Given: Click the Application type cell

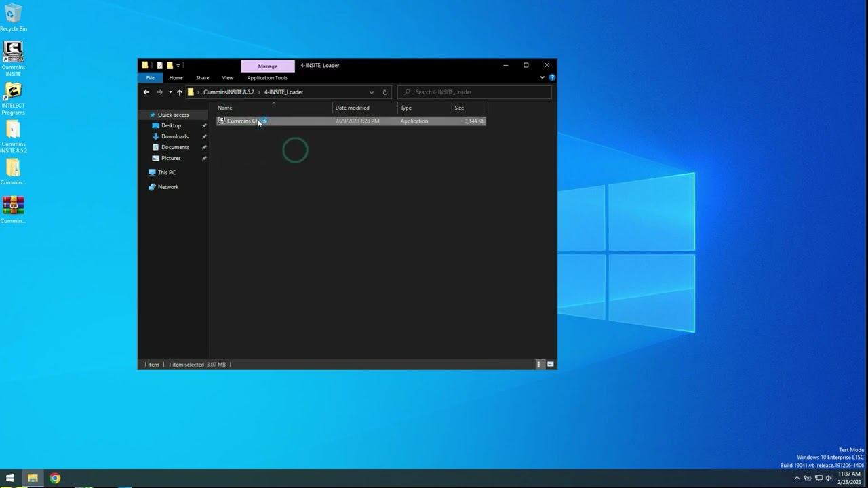Looking at the screenshot, I should [414, 121].
